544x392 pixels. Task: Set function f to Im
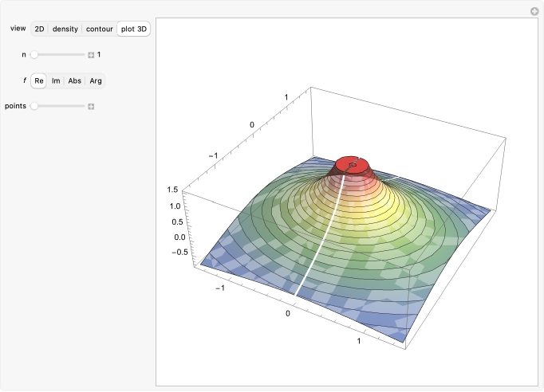[56, 80]
